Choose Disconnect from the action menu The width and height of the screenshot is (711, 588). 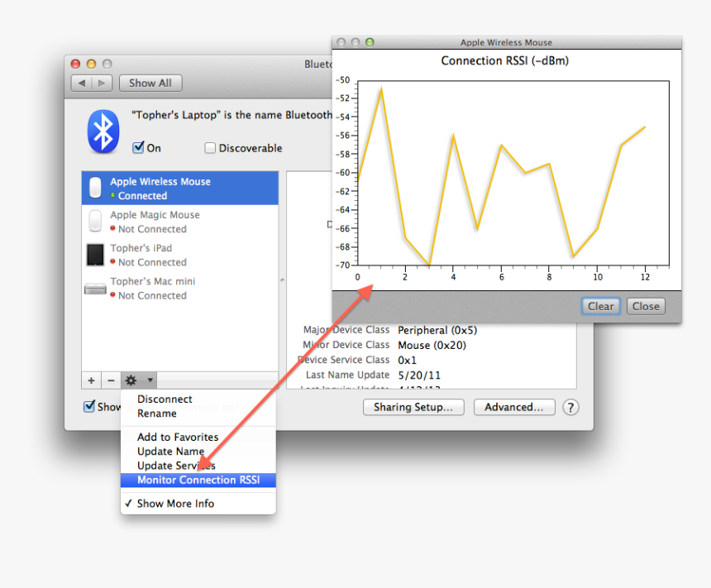[x=198, y=399]
